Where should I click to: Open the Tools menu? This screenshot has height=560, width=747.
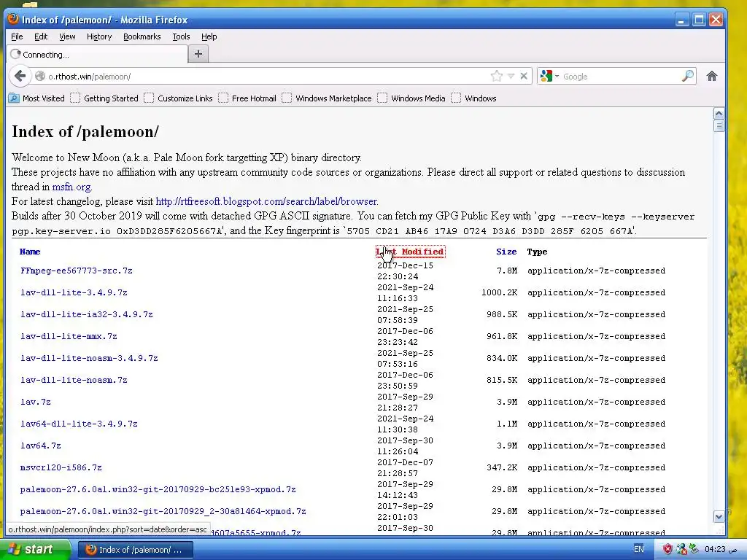coord(181,36)
